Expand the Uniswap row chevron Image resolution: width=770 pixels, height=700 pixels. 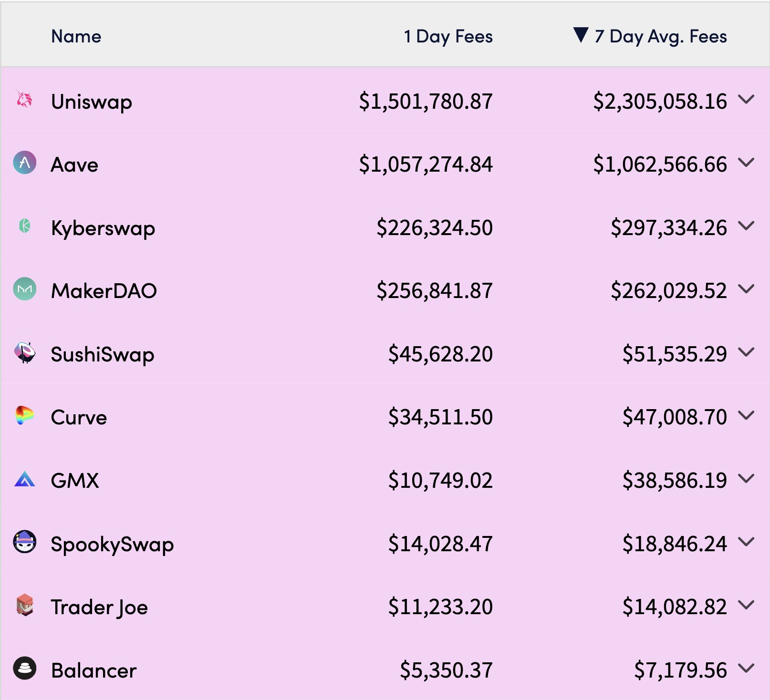tap(746, 99)
